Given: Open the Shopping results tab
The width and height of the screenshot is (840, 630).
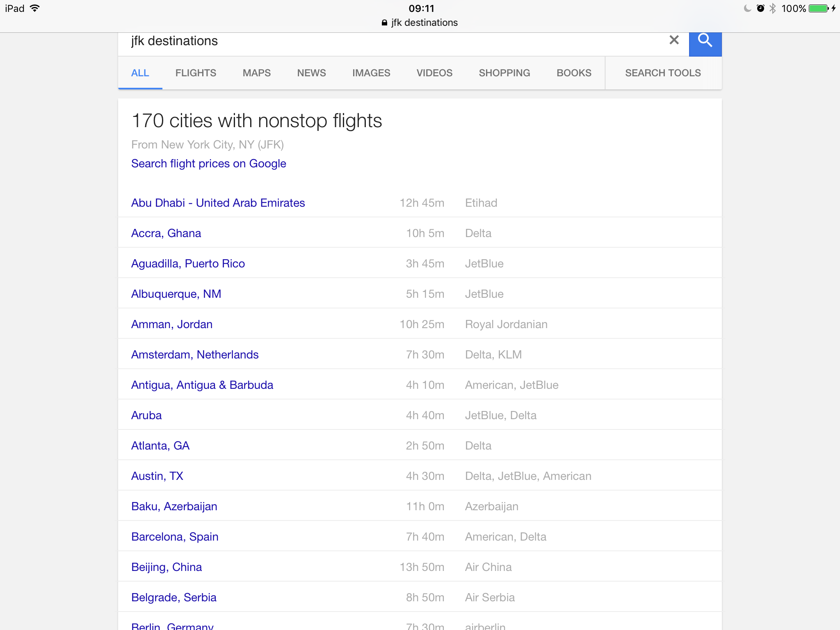Looking at the screenshot, I should (504, 73).
